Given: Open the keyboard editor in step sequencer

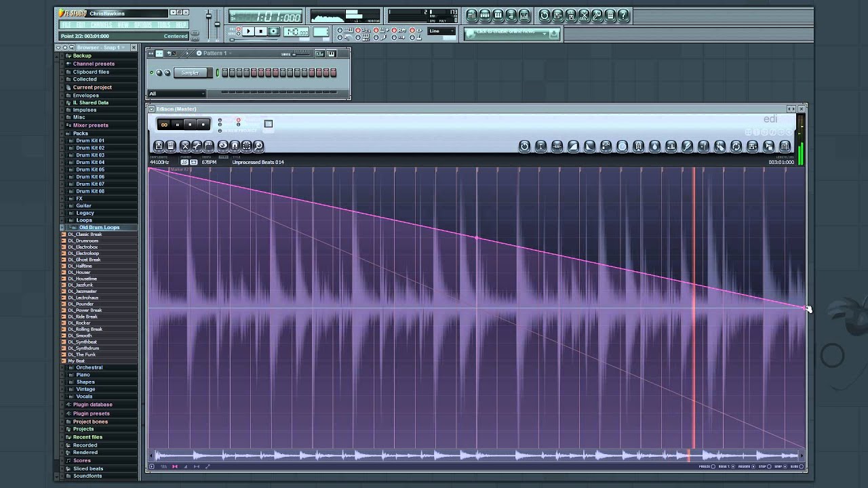Looking at the screenshot, I should [332, 54].
